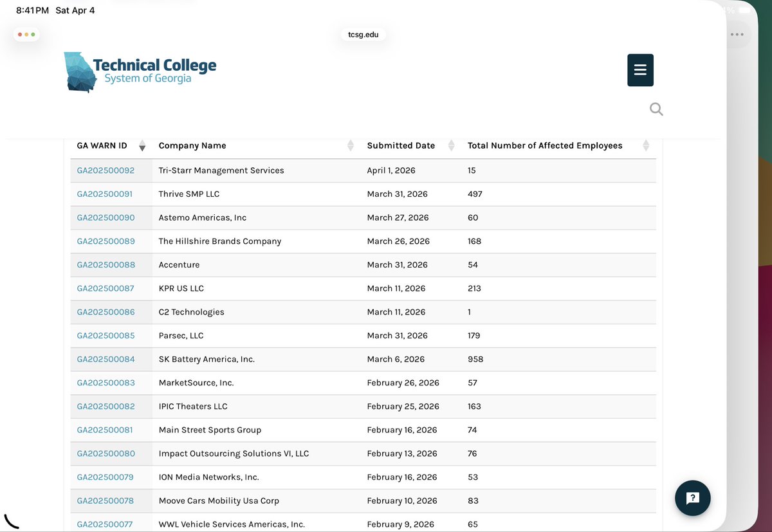Select the Accenture company cell
Viewport: 772px width, 532px height.
pyautogui.click(x=257, y=264)
